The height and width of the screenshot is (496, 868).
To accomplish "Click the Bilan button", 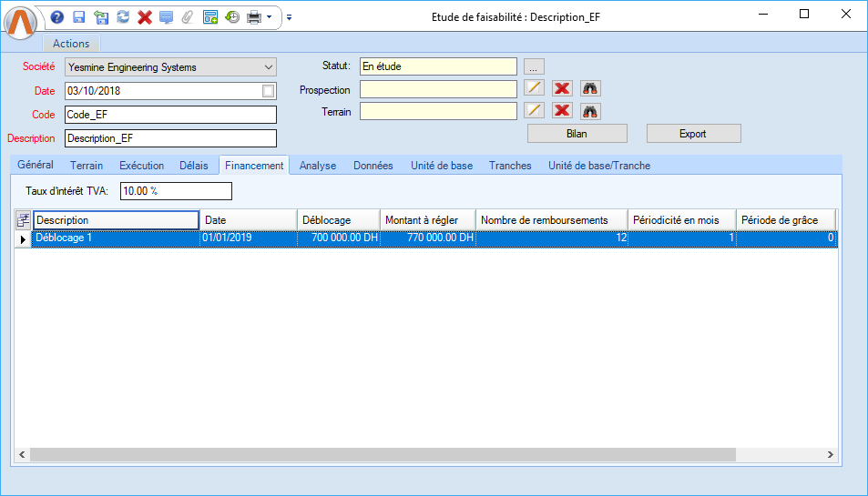I will pyautogui.click(x=577, y=134).
